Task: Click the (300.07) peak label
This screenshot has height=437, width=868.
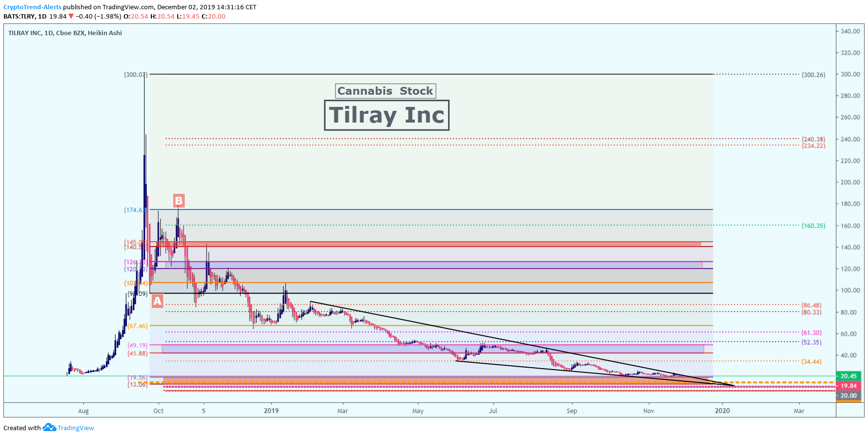Action: (x=136, y=75)
